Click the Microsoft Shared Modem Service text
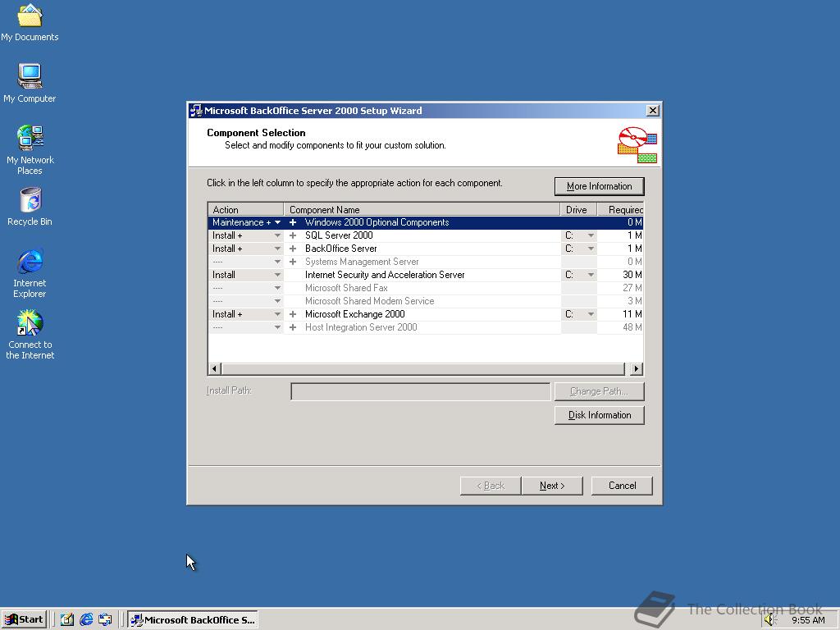 [369, 301]
